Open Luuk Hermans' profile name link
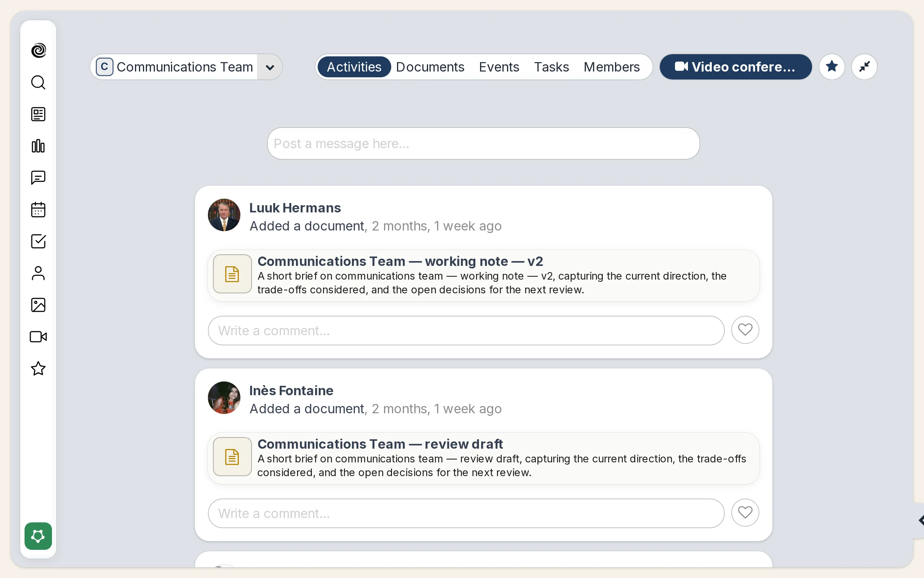The width and height of the screenshot is (924, 578). [x=295, y=208]
